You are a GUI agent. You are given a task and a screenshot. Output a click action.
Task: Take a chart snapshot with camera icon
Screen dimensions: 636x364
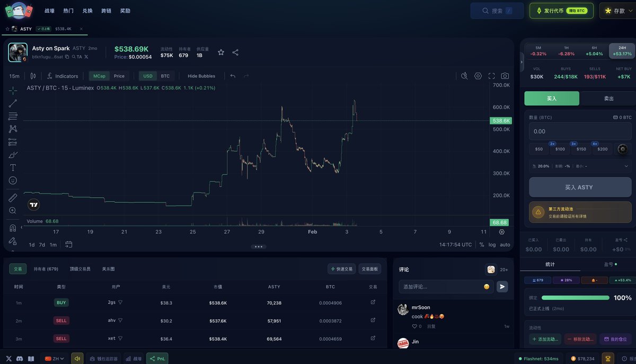click(x=505, y=76)
